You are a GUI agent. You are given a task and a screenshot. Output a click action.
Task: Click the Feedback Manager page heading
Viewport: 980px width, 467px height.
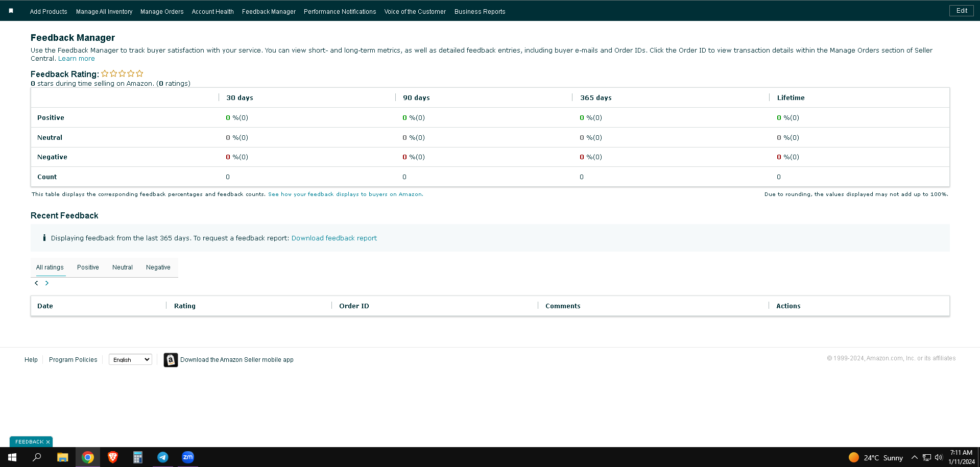pos(73,38)
